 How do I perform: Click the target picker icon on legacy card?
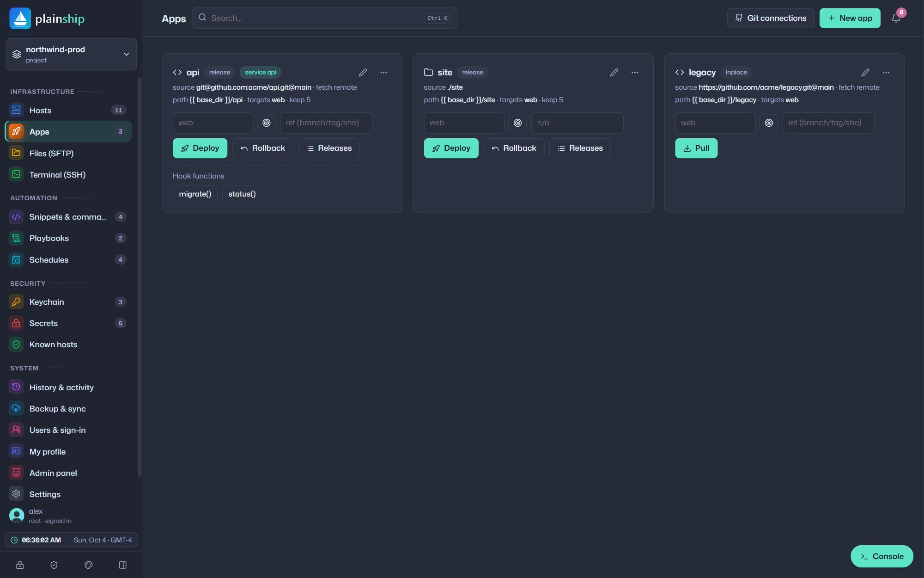click(x=769, y=123)
